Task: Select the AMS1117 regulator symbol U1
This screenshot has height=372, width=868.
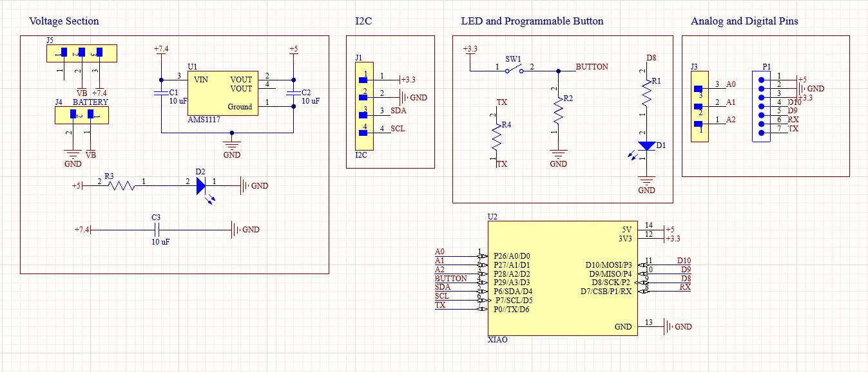Action: tap(222, 93)
